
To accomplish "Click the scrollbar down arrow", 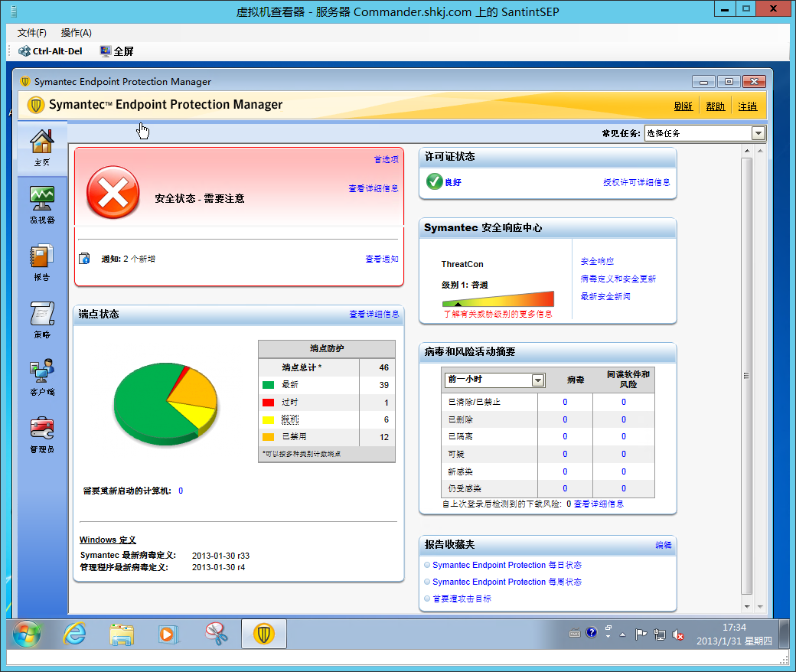I will click(x=747, y=606).
